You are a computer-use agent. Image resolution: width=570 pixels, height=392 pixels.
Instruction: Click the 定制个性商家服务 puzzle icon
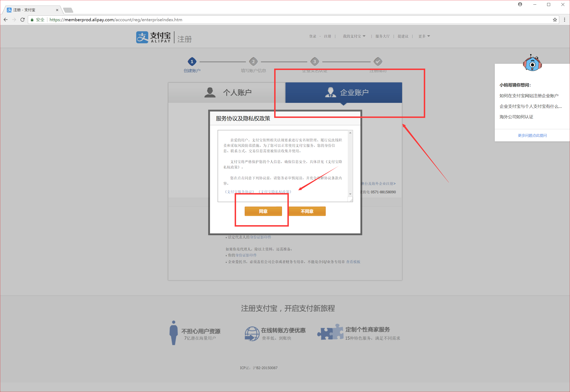[x=330, y=332]
